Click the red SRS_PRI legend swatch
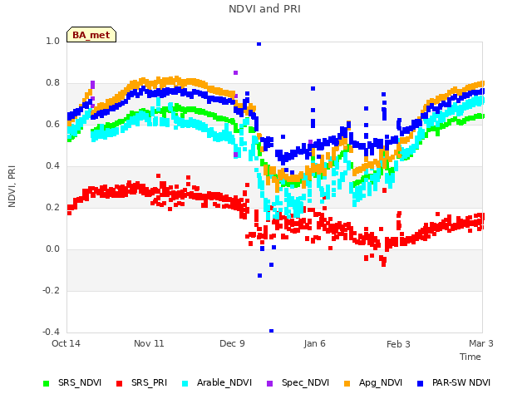Screen dimensions: 532x399 (119, 383)
